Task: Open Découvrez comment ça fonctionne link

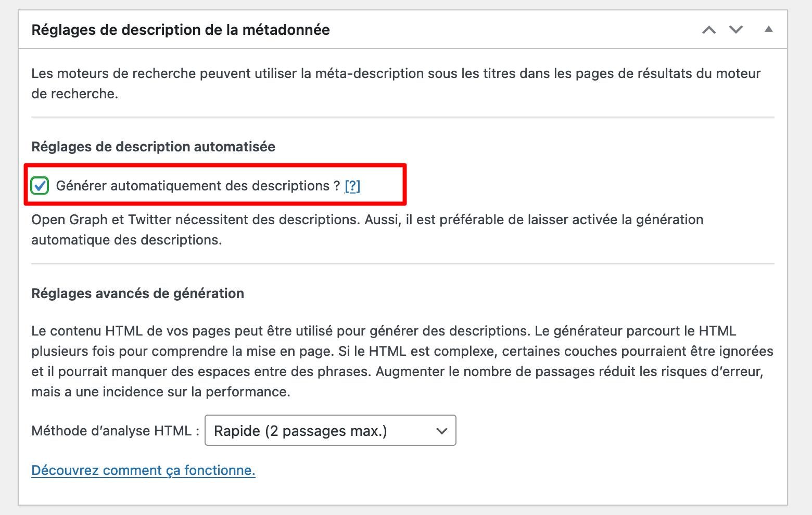Action: [x=143, y=470]
